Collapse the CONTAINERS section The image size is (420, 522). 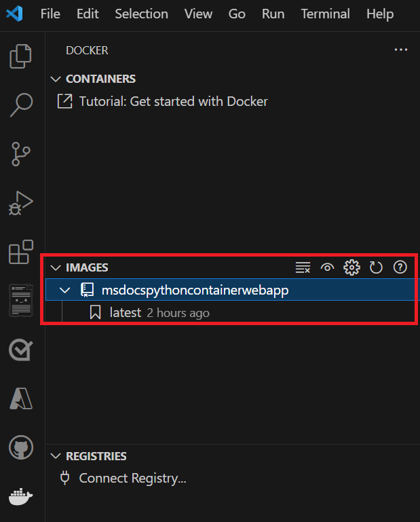point(56,79)
